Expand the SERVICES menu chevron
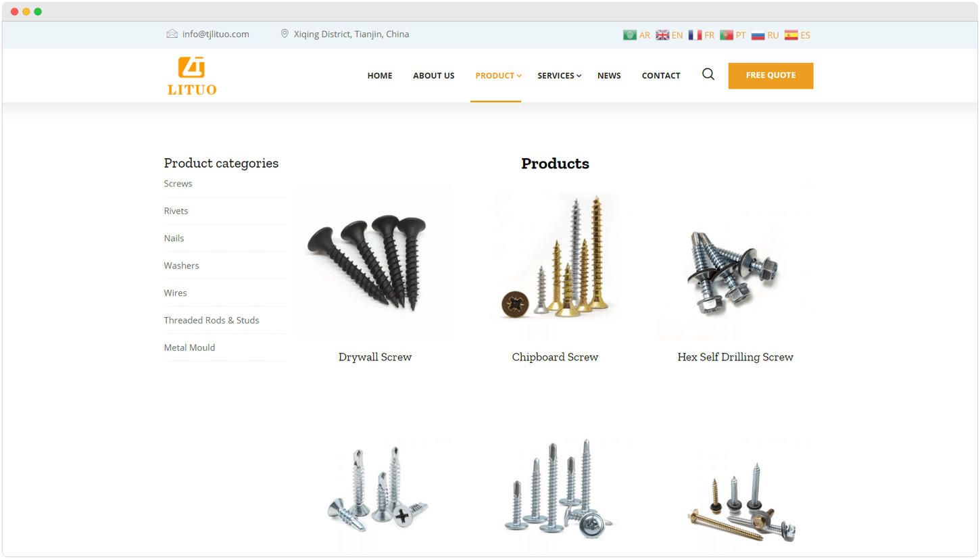The image size is (980, 559). [579, 76]
